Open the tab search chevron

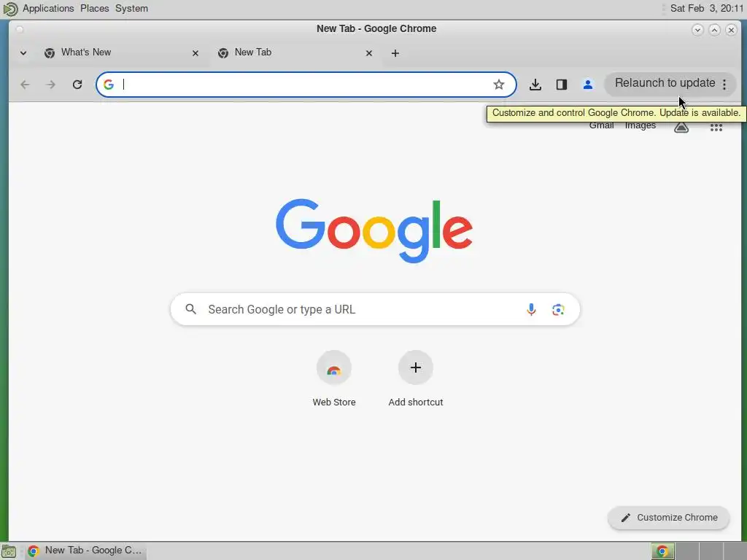click(x=23, y=52)
